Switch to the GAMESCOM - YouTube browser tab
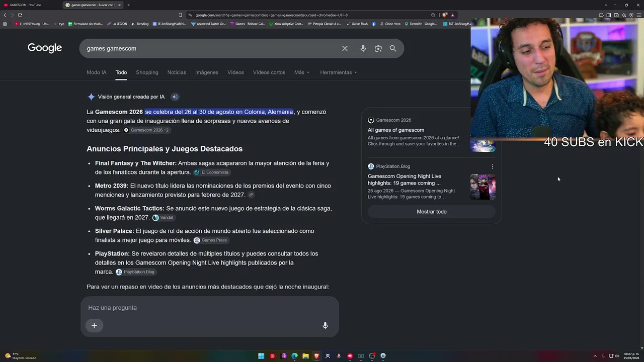The height and width of the screenshot is (362, 644). [x=30, y=5]
